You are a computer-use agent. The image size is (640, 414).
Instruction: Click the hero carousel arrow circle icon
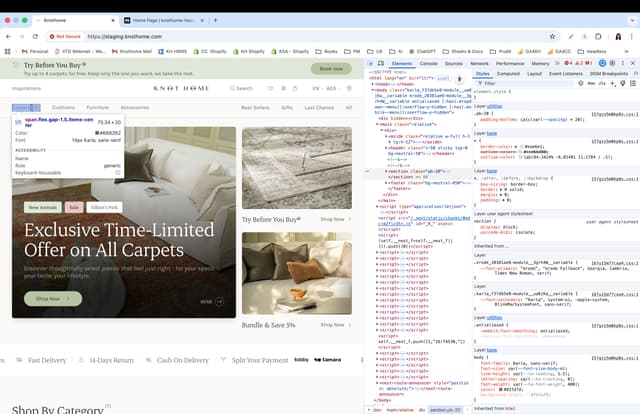220,302
